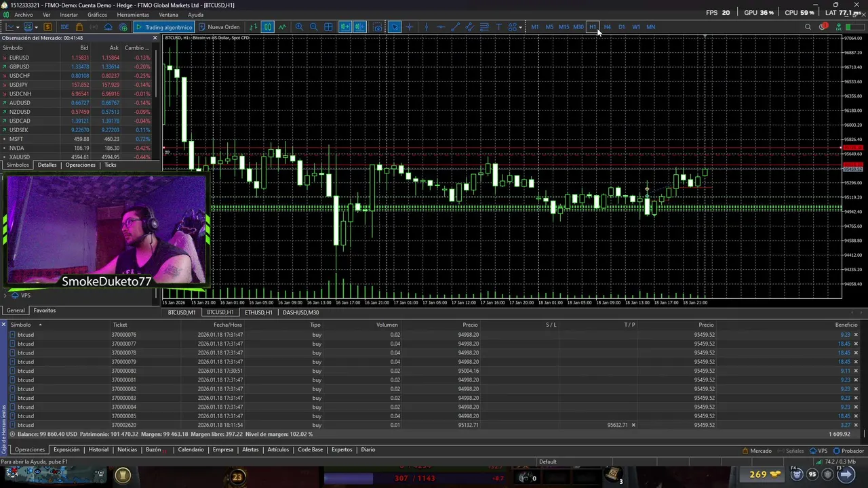
Task: Select the horizontal line drawing tool
Action: pyautogui.click(x=441, y=27)
